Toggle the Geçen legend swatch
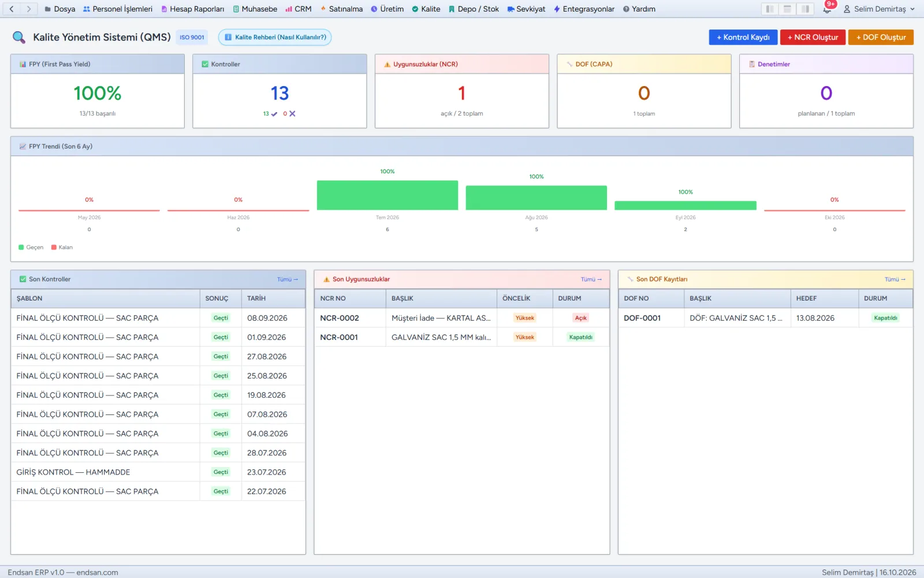The height and width of the screenshot is (578, 924). [x=21, y=247]
